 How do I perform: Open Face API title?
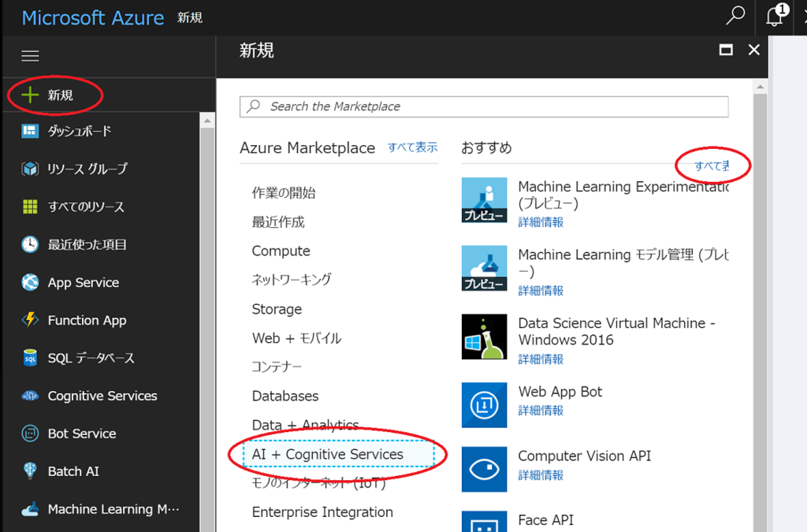coord(545,520)
